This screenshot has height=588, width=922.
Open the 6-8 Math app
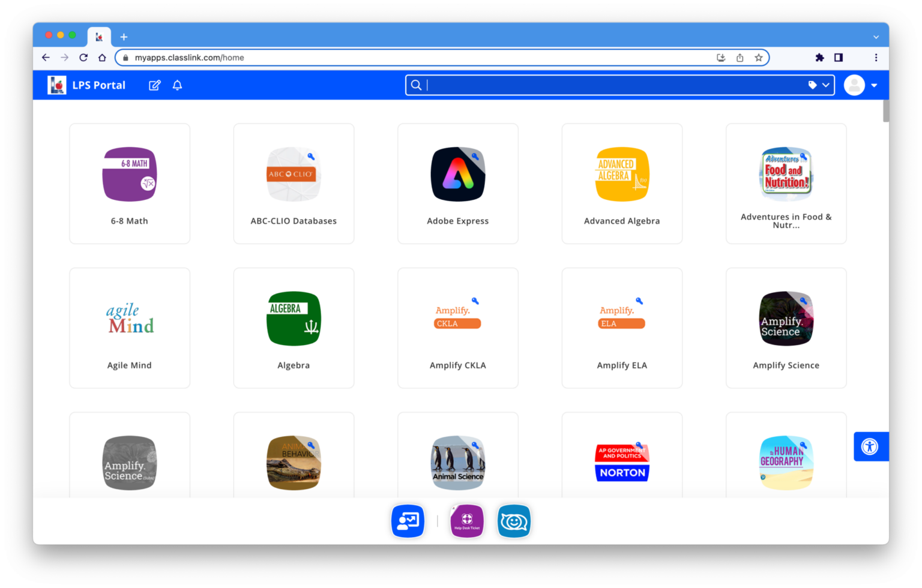130,184
